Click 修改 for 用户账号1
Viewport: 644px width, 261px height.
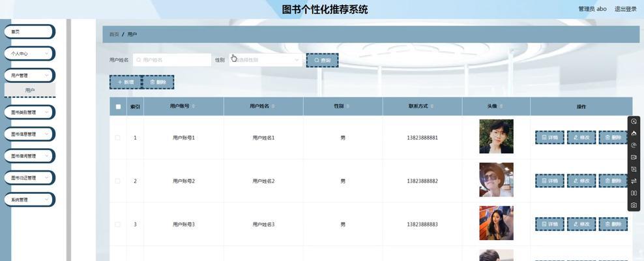coord(581,138)
